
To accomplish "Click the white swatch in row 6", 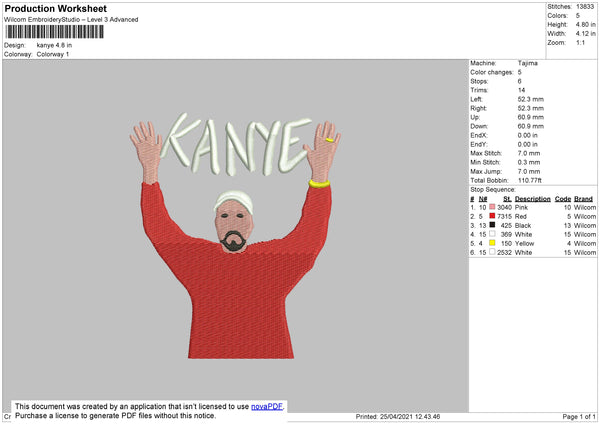I will (492, 252).
